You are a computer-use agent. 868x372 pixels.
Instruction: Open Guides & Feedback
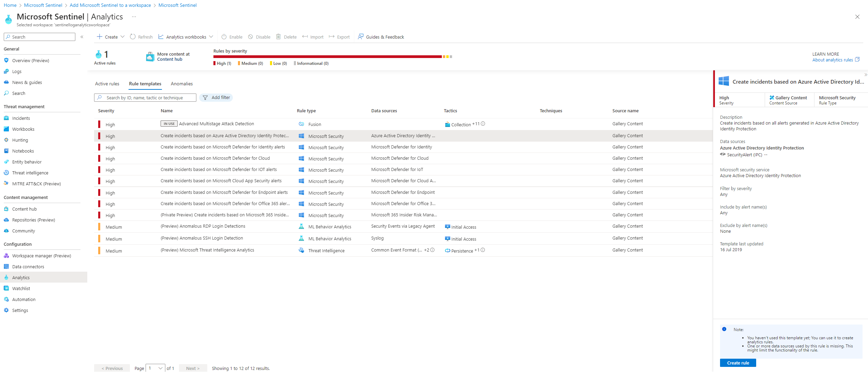pyautogui.click(x=381, y=37)
